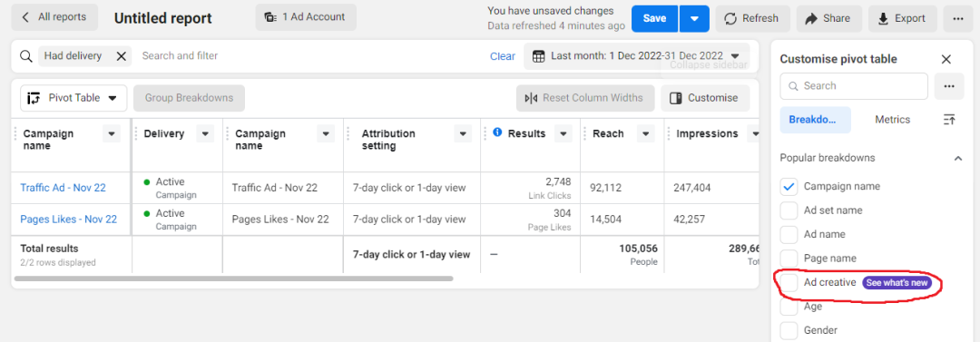
Task: Click the three-dots more options icon beside Export
Action: [958, 18]
